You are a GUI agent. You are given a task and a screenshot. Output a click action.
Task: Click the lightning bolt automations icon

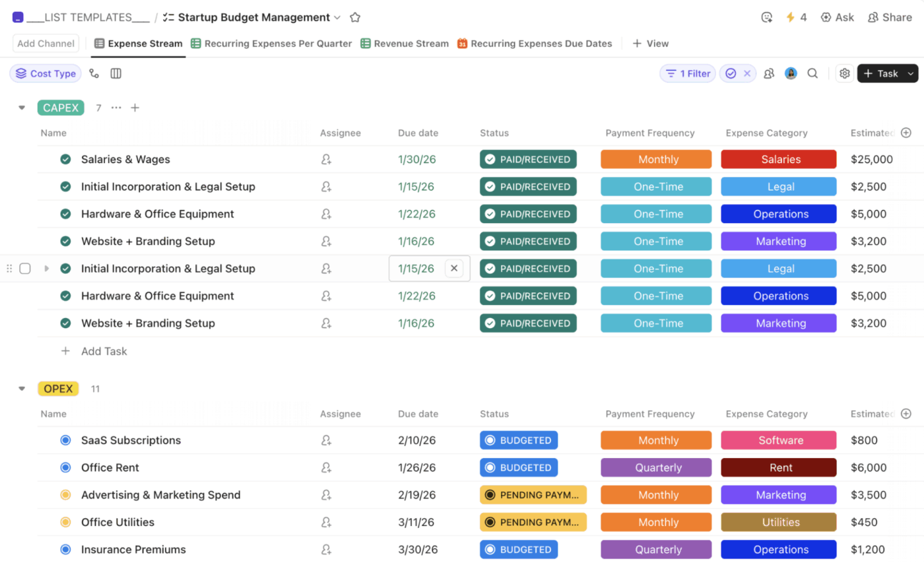pyautogui.click(x=791, y=17)
